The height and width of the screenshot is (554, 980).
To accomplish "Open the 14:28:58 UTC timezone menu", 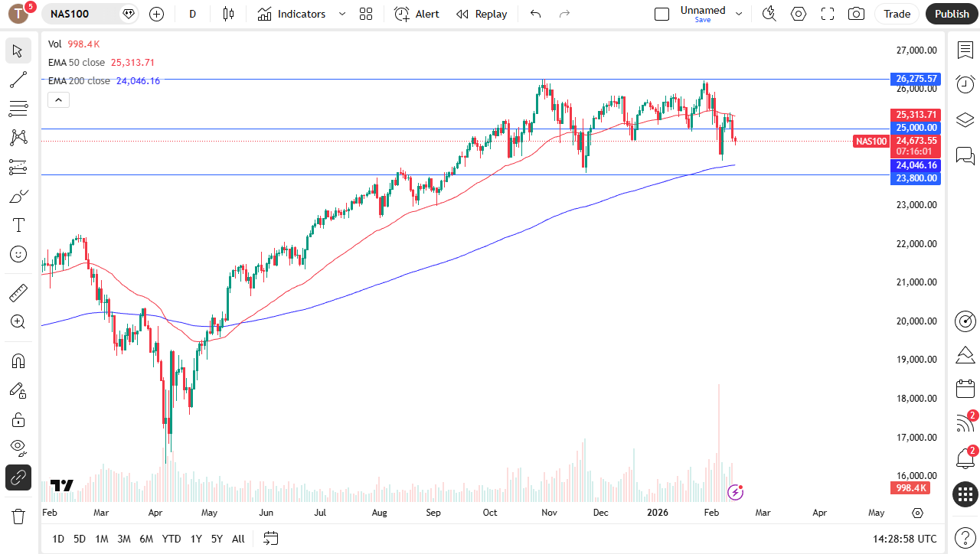I will [x=903, y=539].
